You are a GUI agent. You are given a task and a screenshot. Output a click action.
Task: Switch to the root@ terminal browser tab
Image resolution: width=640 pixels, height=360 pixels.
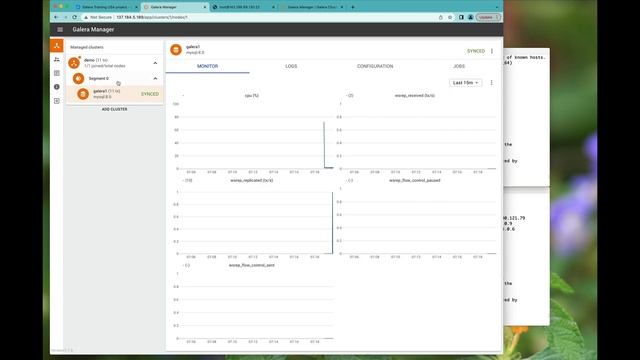point(243,7)
